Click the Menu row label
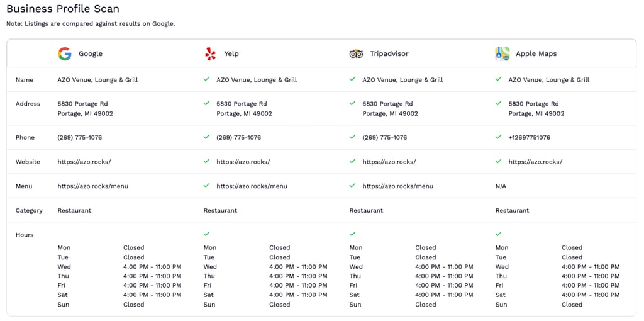 click(x=24, y=186)
